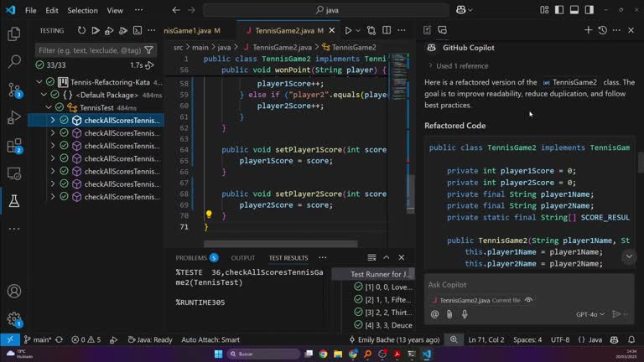The image size is (644, 362).
Task: Collapse Tennis-Refactoring-Kata tree node
Action: [39, 82]
